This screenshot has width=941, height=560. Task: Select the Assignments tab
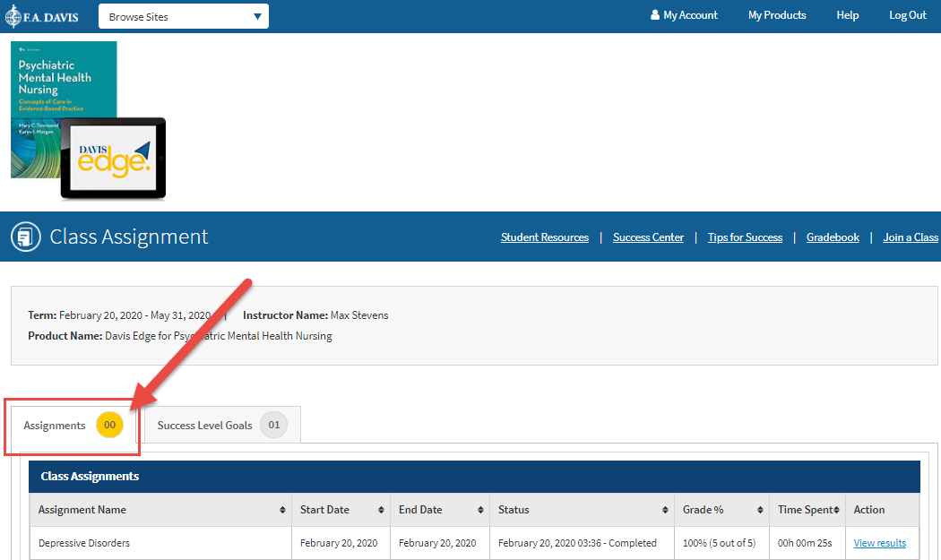coord(73,425)
